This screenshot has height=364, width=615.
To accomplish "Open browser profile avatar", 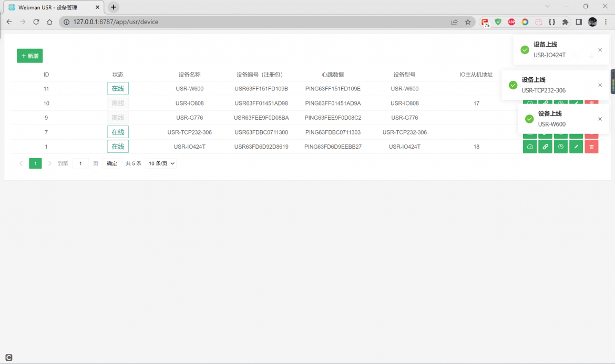I will (x=592, y=22).
